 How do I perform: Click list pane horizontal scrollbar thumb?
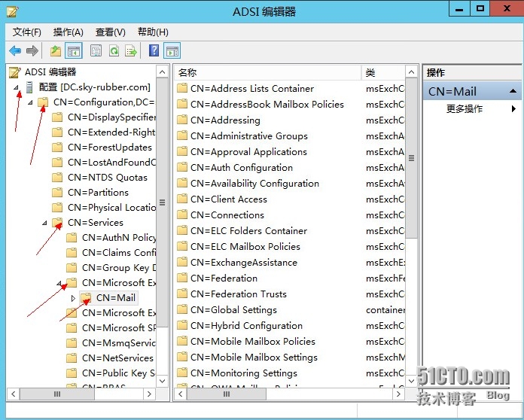pos(227,394)
